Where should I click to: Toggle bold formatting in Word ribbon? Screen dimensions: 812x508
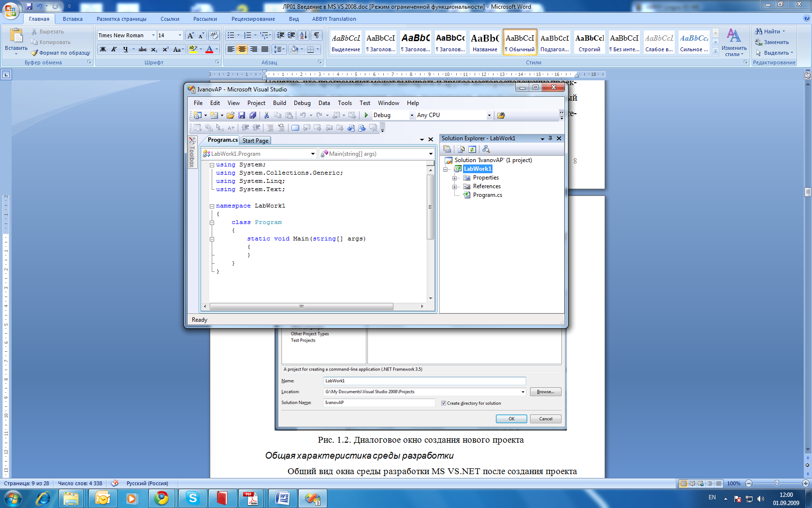pyautogui.click(x=102, y=49)
